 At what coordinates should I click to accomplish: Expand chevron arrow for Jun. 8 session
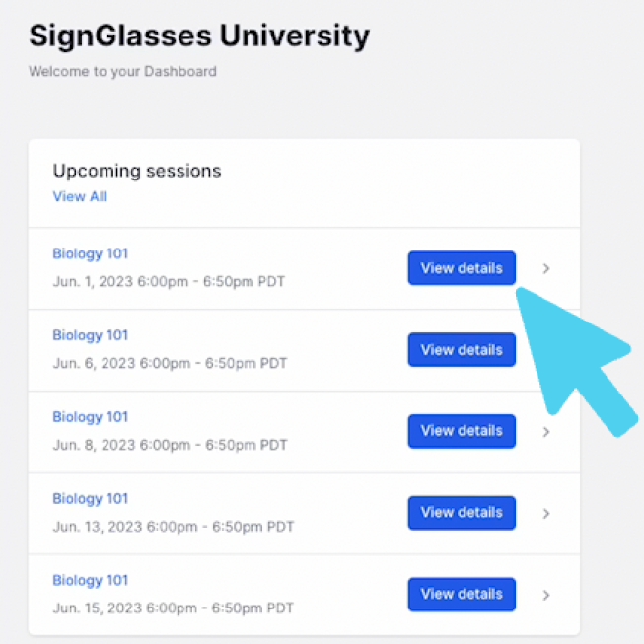coord(546,432)
